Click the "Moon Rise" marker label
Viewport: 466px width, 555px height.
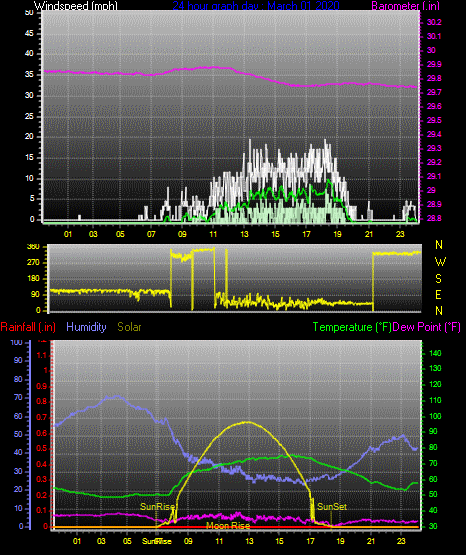point(228,526)
